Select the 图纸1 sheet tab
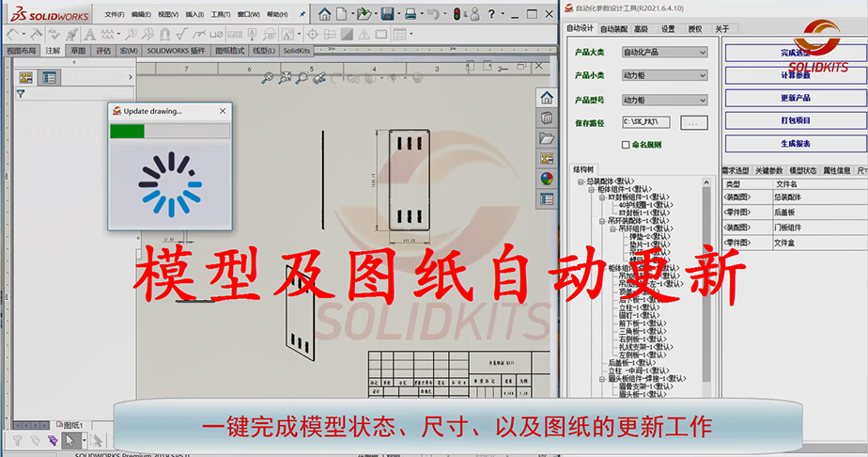 [70, 425]
